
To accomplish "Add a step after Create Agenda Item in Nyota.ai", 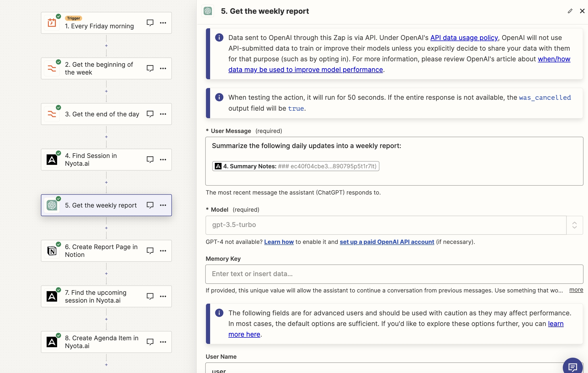I will click(x=106, y=365).
